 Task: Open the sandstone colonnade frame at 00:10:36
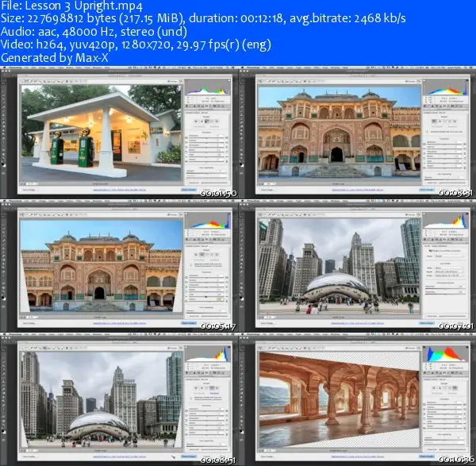[357, 399]
